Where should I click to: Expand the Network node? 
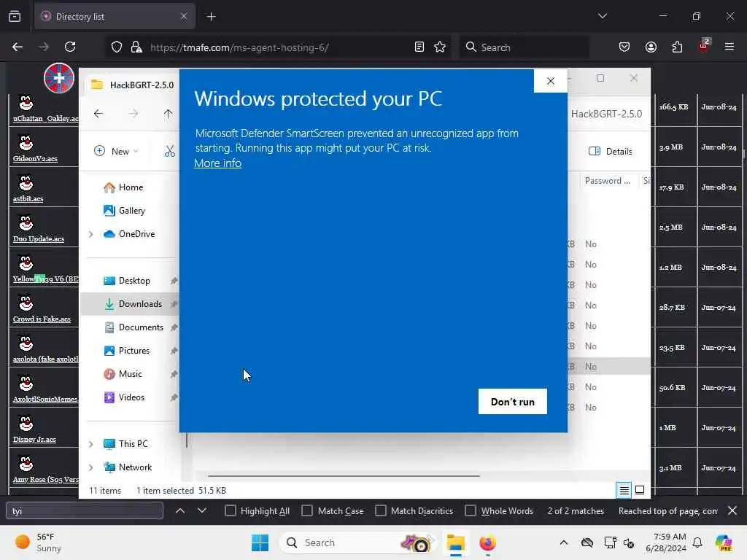coord(90,467)
